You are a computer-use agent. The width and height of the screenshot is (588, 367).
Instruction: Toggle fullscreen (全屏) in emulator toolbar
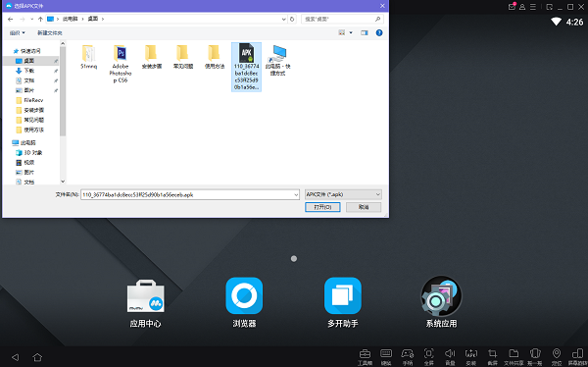[428, 356]
